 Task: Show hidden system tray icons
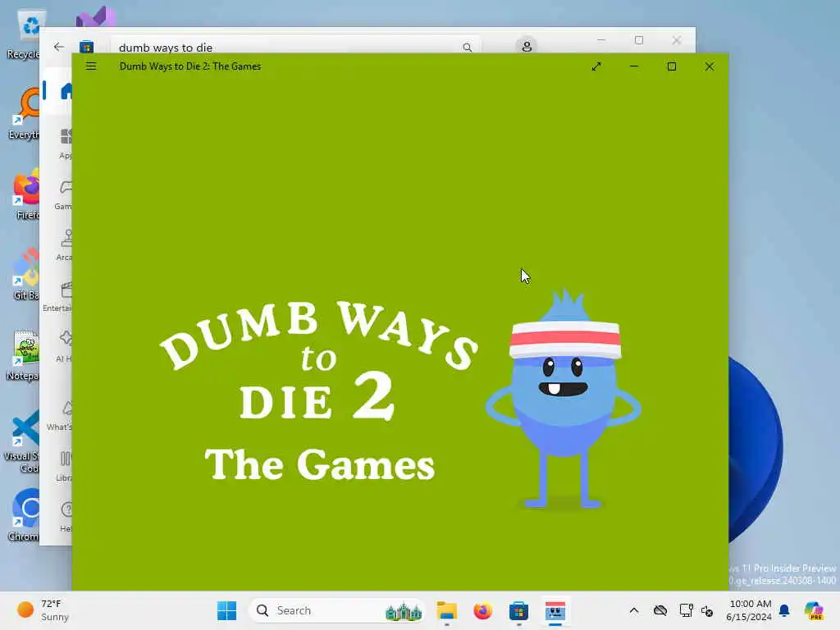(x=634, y=610)
